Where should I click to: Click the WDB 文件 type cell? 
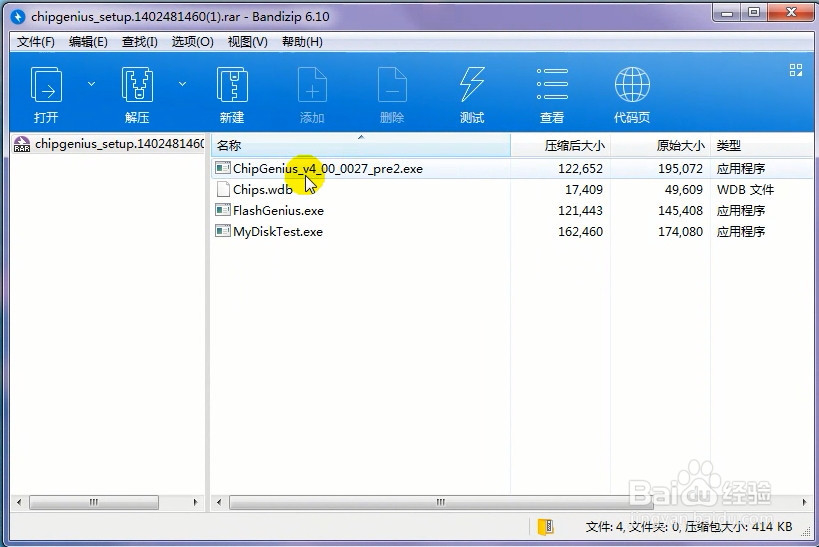click(x=745, y=189)
